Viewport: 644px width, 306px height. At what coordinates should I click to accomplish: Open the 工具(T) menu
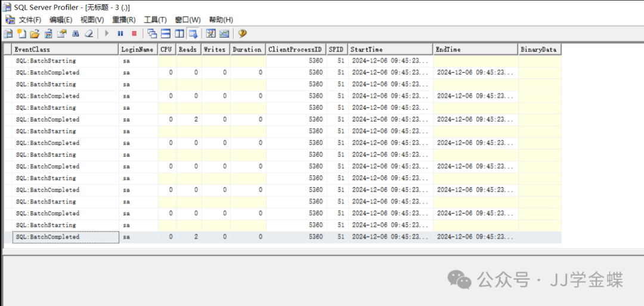point(155,20)
